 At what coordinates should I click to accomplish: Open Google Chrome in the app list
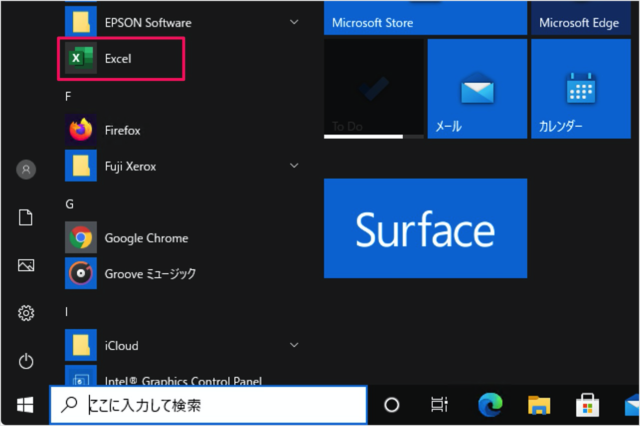tap(184, 237)
